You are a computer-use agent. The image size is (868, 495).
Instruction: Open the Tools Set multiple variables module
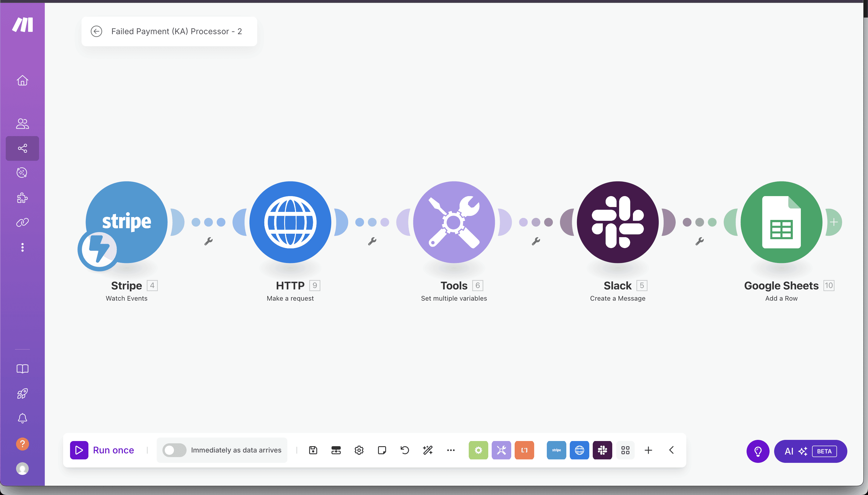tap(454, 222)
